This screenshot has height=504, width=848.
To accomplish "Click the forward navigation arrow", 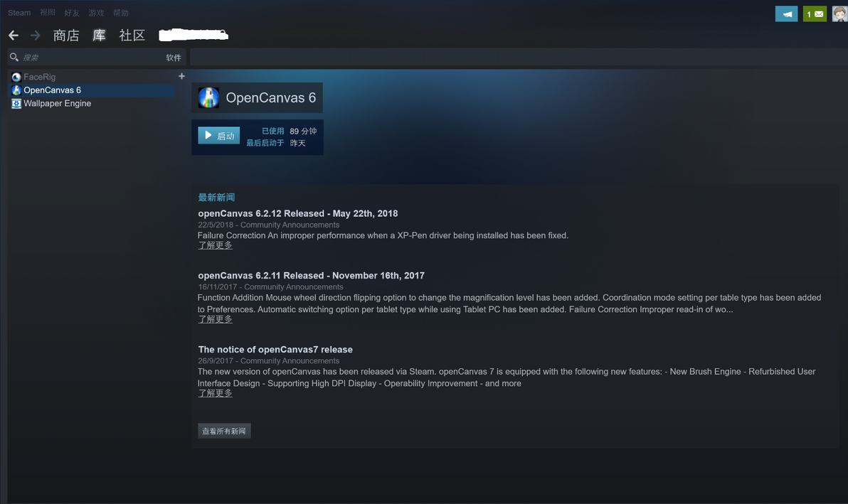I will coord(35,36).
